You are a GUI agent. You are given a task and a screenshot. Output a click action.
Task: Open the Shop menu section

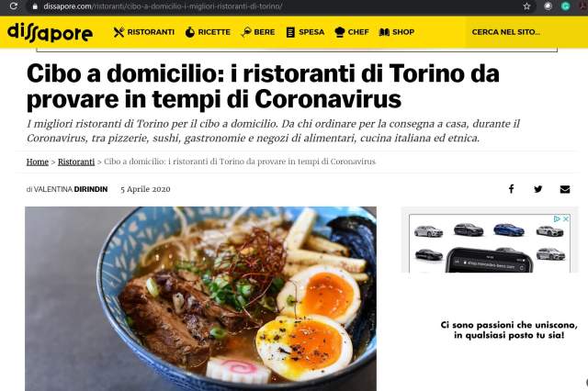(397, 32)
